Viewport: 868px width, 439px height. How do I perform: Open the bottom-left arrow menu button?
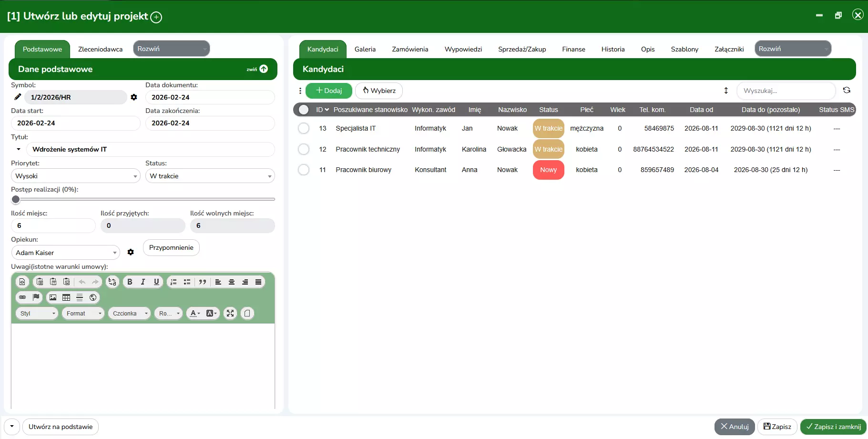(12, 427)
